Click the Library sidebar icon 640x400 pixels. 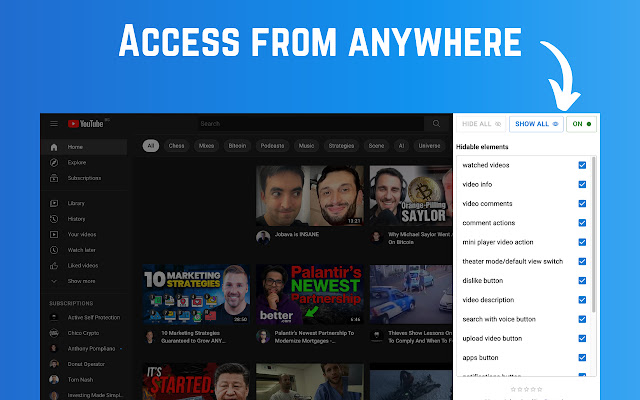(x=54, y=203)
